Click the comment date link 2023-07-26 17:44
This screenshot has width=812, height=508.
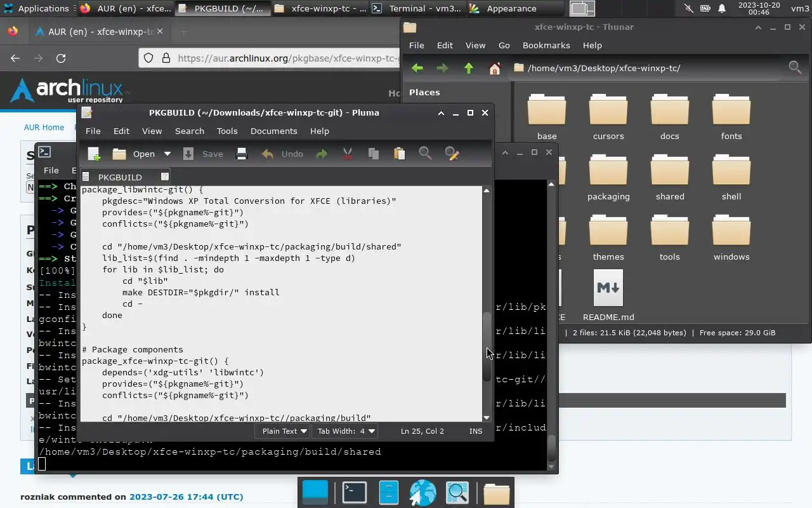(x=186, y=497)
